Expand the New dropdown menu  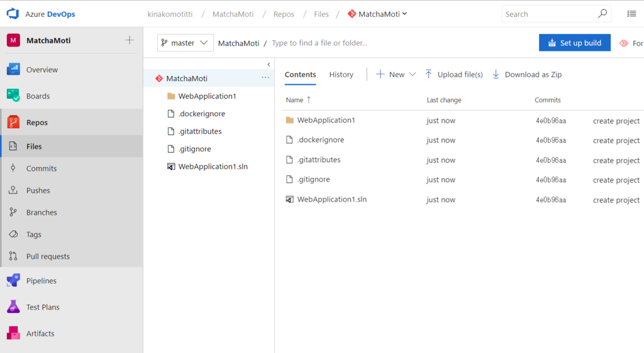tap(396, 74)
